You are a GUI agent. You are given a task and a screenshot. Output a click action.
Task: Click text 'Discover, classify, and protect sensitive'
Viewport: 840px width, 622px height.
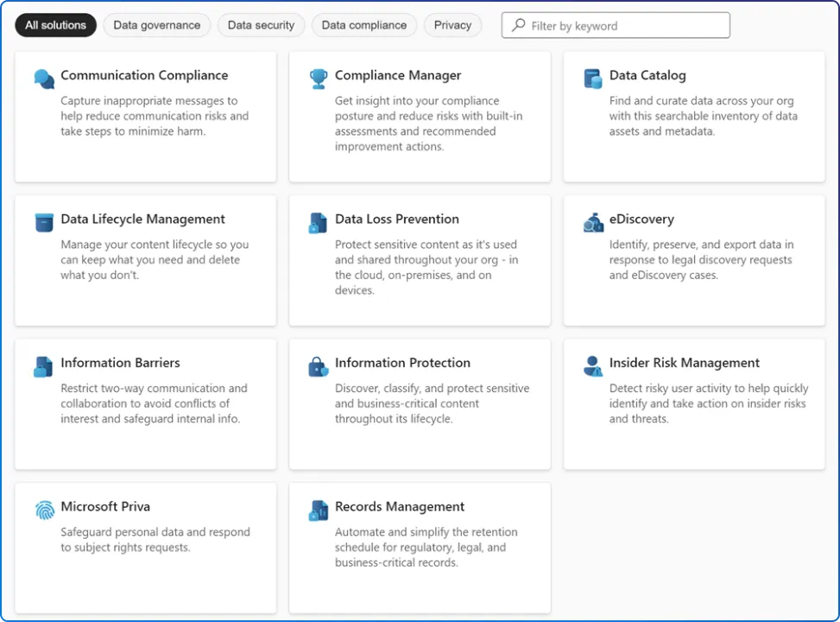click(432, 388)
